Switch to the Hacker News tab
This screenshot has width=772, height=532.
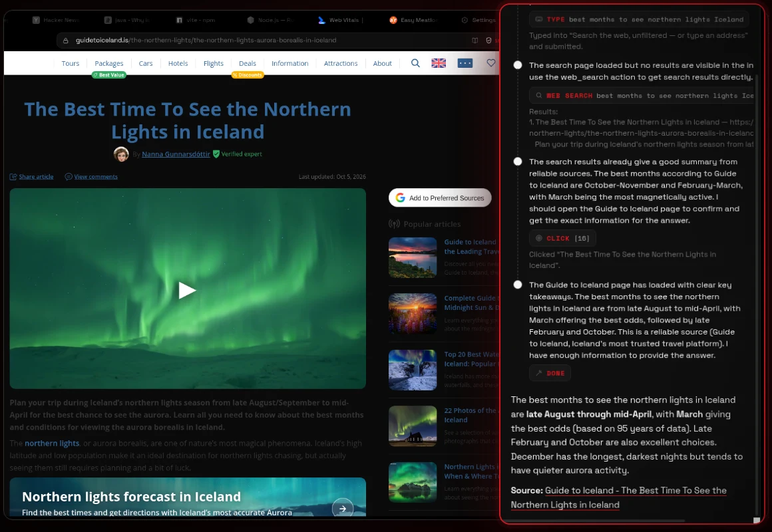tap(56, 20)
